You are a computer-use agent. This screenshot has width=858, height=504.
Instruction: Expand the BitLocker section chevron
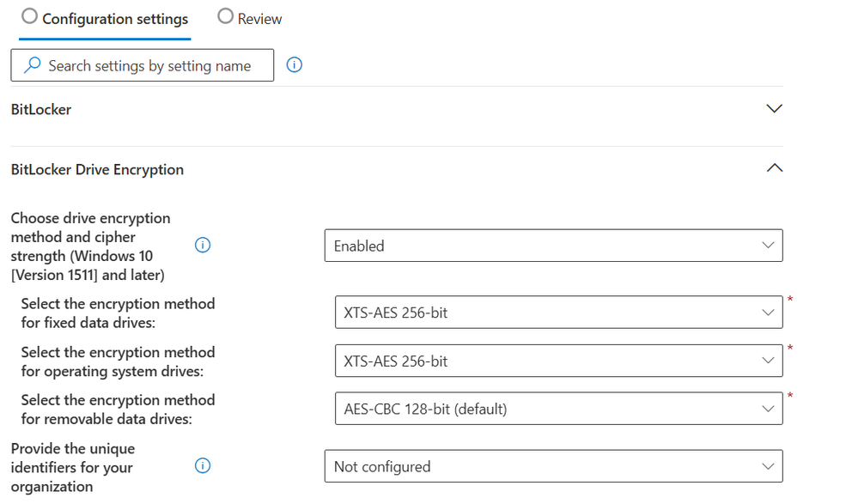point(774,109)
